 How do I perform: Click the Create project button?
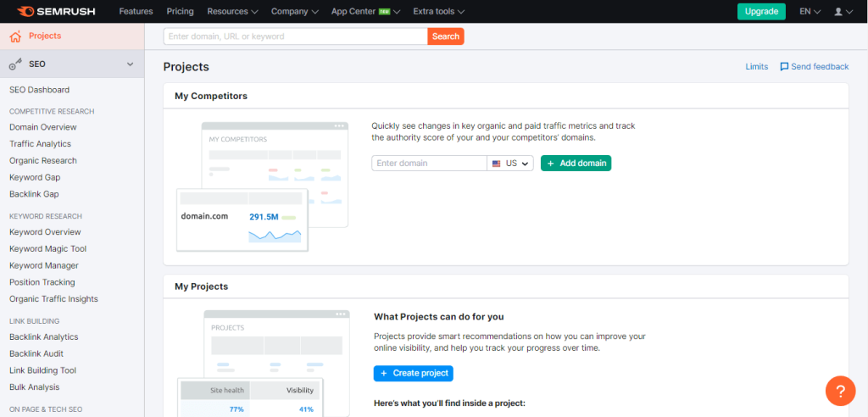[413, 373]
